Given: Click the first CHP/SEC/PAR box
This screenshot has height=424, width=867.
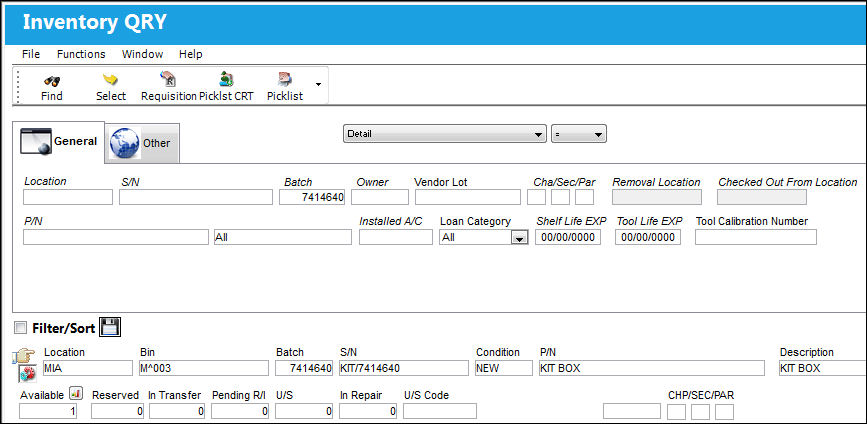Looking at the screenshot, I should pyautogui.click(x=677, y=412).
